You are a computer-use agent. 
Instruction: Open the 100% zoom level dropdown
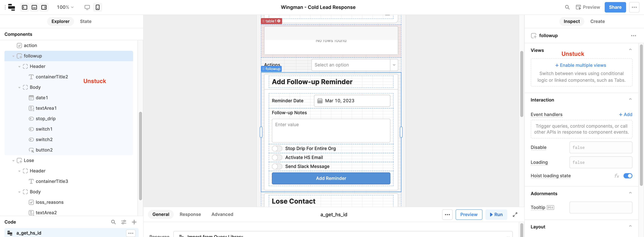pos(65,7)
